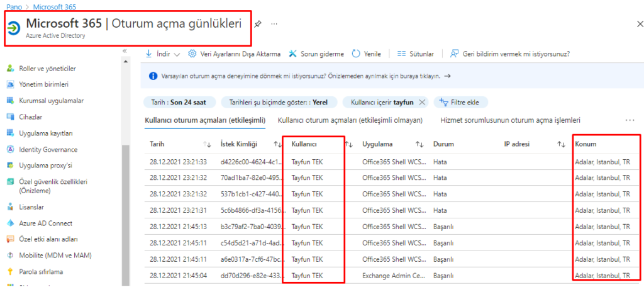Click the İndir download button
Image resolution: width=644 pixels, height=287 pixels.
163,54
